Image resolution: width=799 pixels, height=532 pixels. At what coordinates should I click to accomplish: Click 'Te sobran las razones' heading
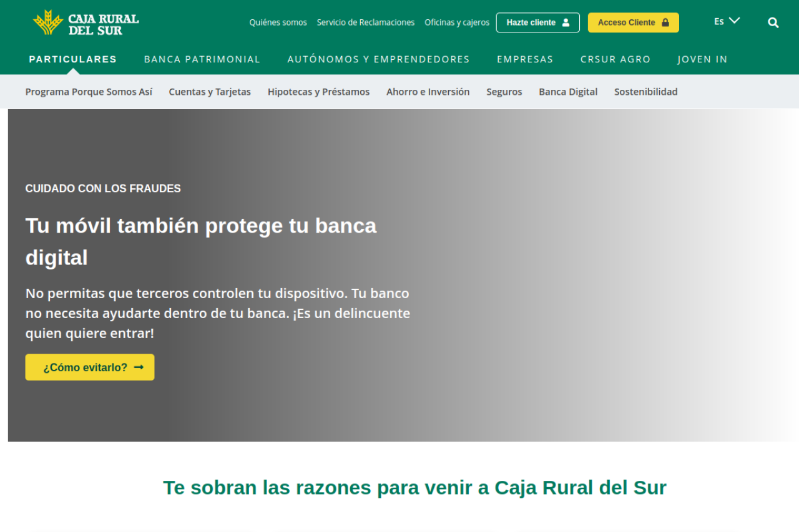tap(414, 487)
